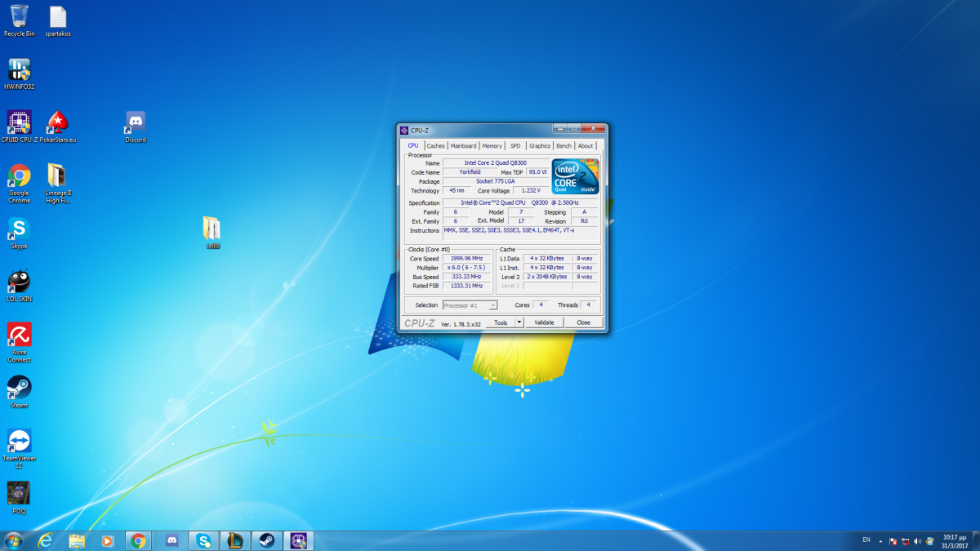
Task: Click the CPU-Z taskbar button
Action: pyautogui.click(x=298, y=541)
